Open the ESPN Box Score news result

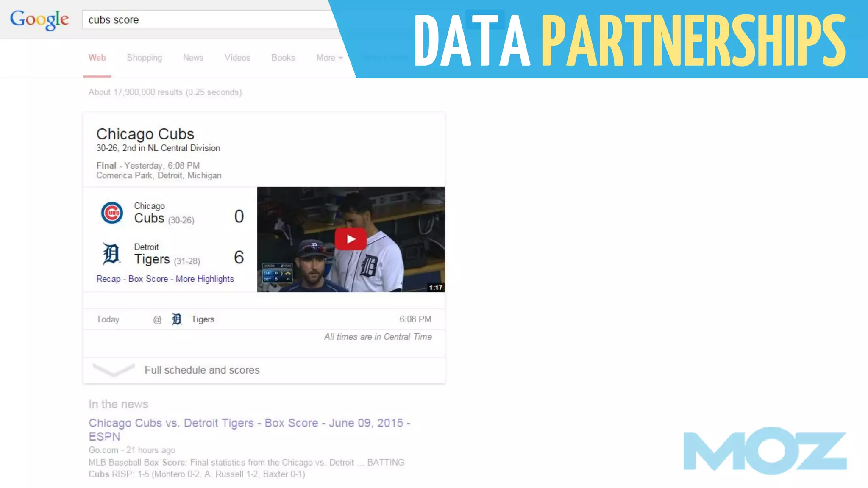coord(249,430)
